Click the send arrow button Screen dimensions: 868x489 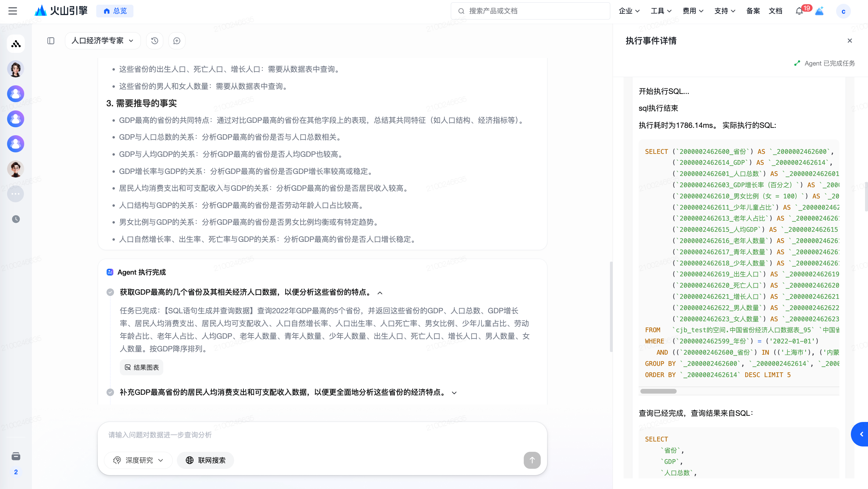(532, 460)
